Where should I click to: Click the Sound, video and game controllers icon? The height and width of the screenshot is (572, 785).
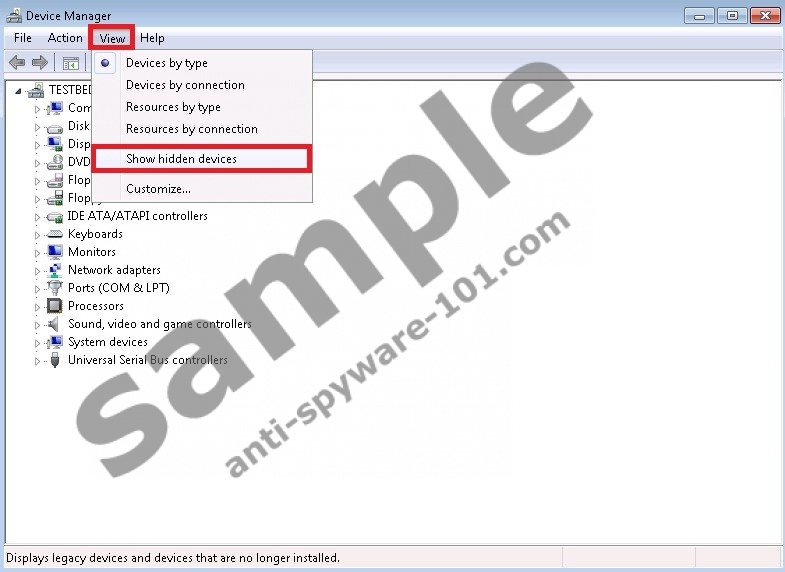pos(55,324)
